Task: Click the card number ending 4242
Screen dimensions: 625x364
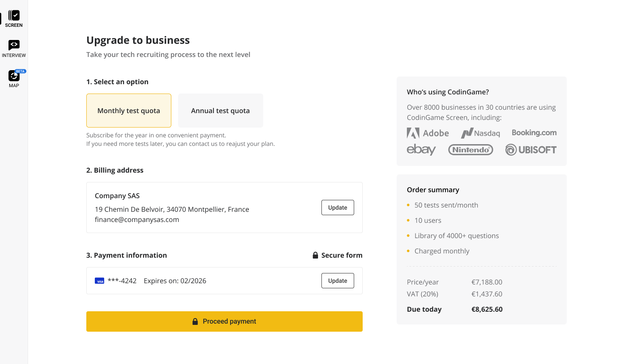Action: coord(122,281)
